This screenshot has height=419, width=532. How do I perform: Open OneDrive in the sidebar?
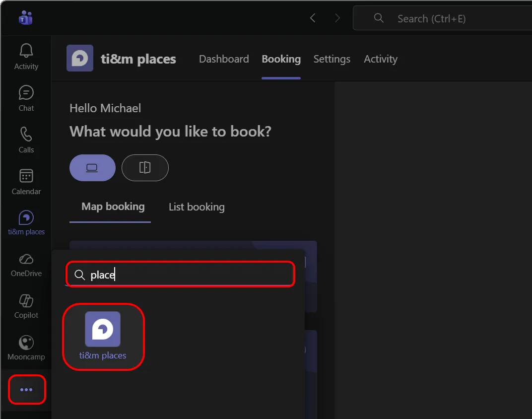[26, 265]
